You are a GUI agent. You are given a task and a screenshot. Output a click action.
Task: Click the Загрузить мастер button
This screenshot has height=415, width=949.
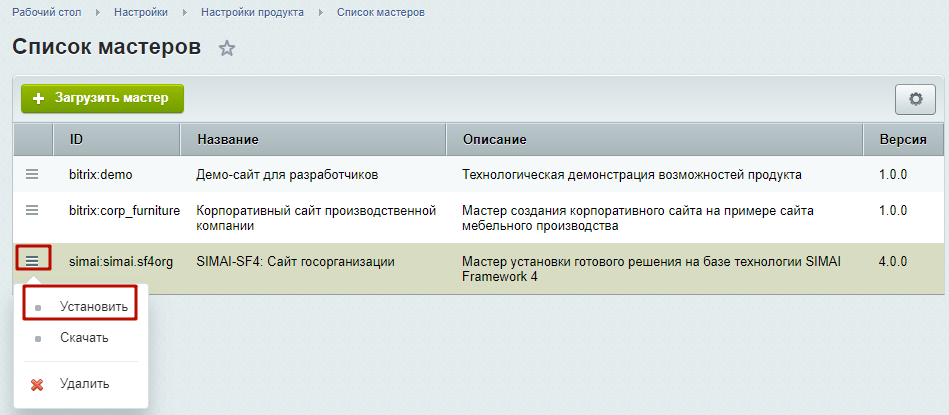103,98
